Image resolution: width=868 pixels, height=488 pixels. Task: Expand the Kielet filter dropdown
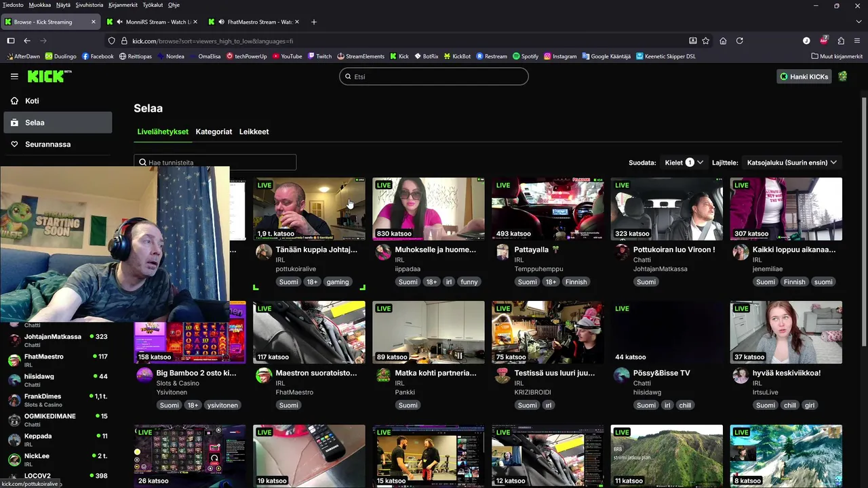coord(684,163)
